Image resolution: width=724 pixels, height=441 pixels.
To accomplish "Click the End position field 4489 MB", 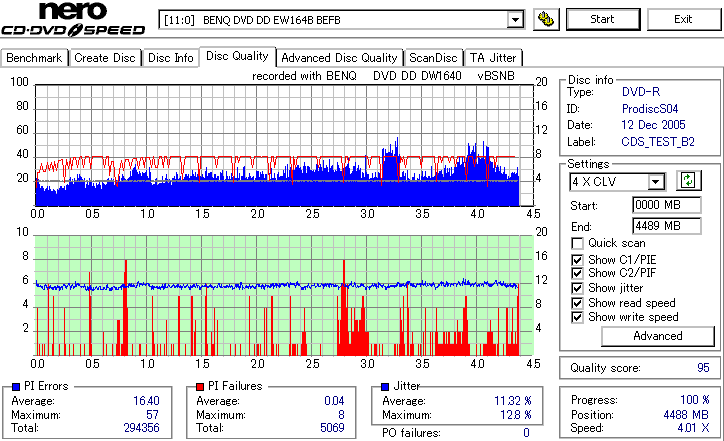I will click(666, 226).
